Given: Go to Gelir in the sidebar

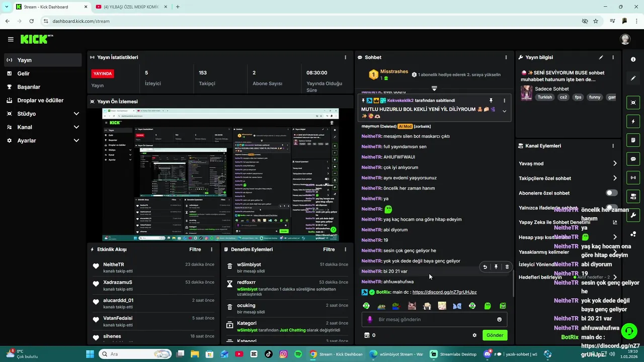Looking at the screenshot, I should click(x=43, y=73).
